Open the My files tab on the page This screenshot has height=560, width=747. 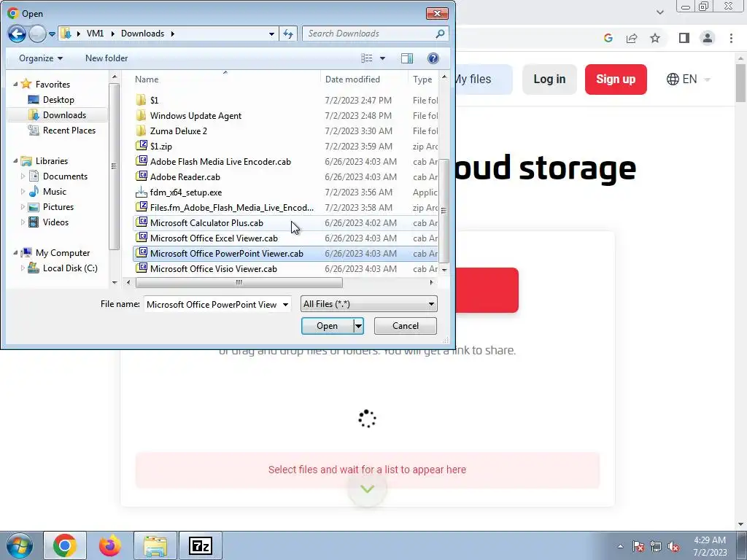(484, 79)
